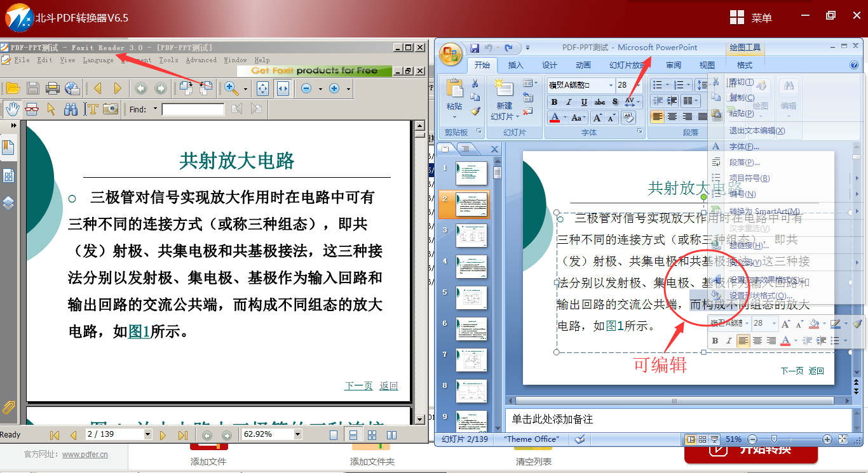Screen dimensions: 868x473
Task: Toggle Align Right in PowerPoint's ribbon paragraph group
Action: (688, 117)
